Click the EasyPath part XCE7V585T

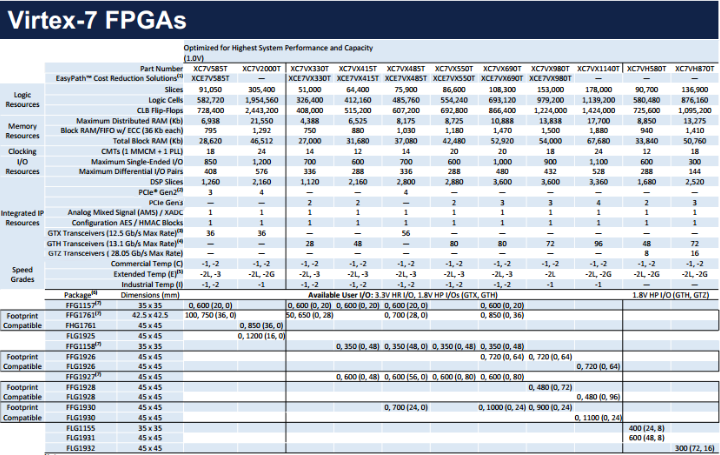pyautogui.click(x=210, y=79)
